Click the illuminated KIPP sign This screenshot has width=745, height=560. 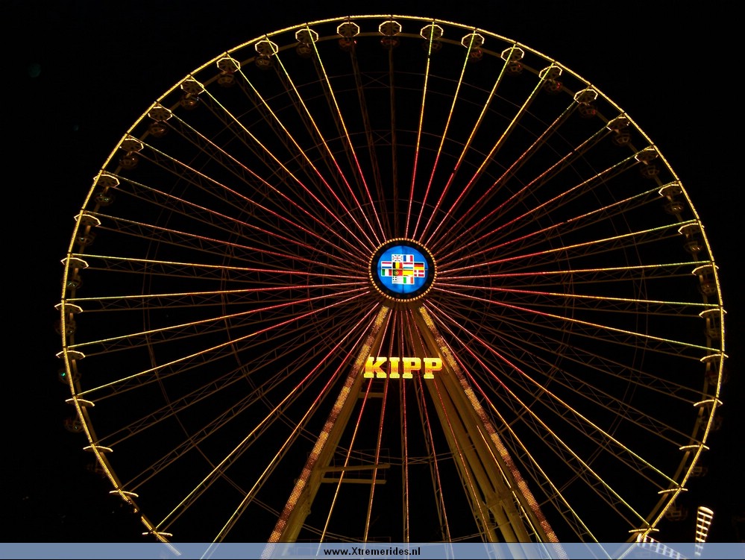pos(403,368)
